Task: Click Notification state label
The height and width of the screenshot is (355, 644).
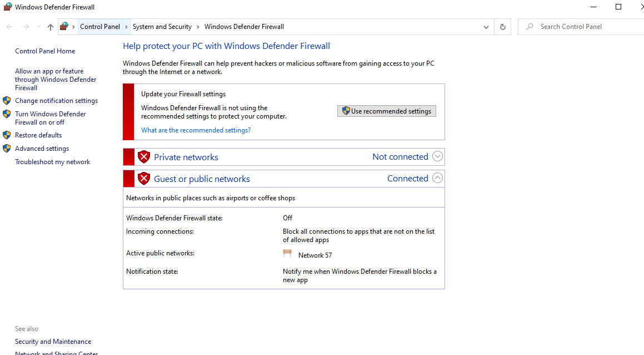Action: click(x=152, y=272)
